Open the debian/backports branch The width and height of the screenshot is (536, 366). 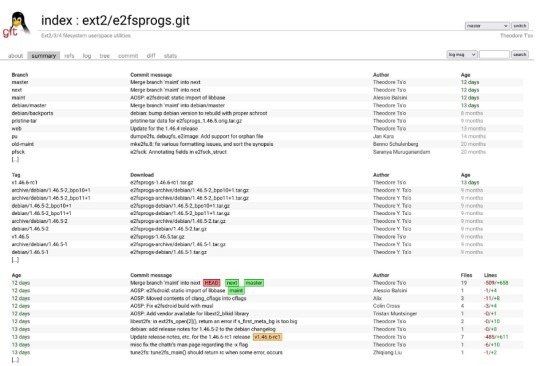32,113
